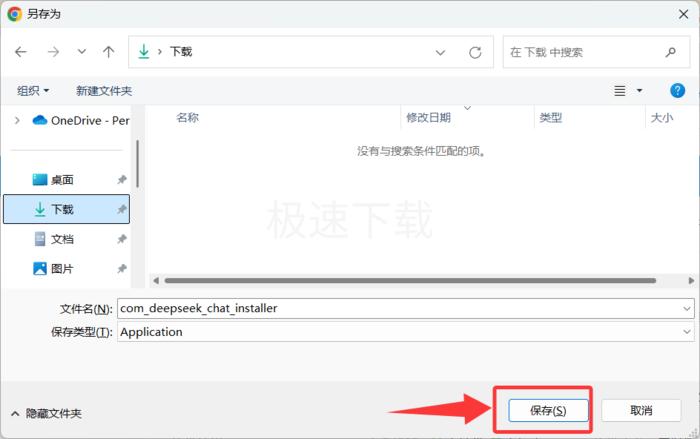Click the forward navigation arrow
The height and width of the screenshot is (439, 700).
[53, 52]
